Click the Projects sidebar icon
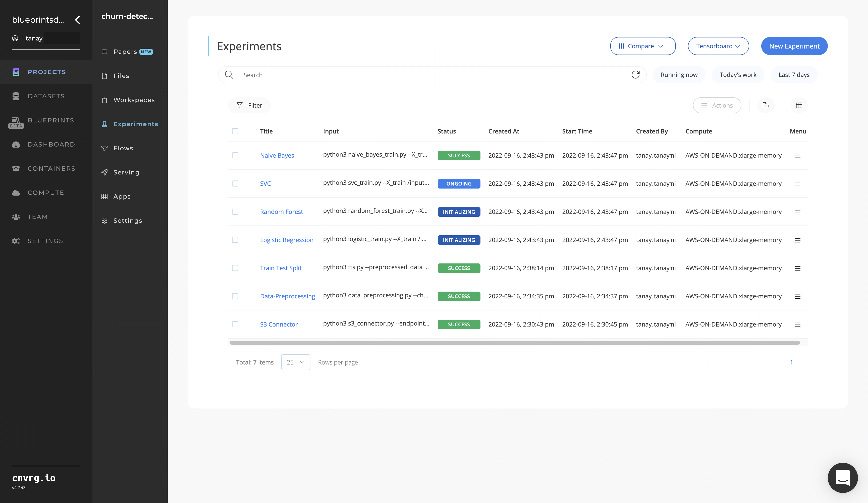868x503 pixels. pyautogui.click(x=16, y=72)
